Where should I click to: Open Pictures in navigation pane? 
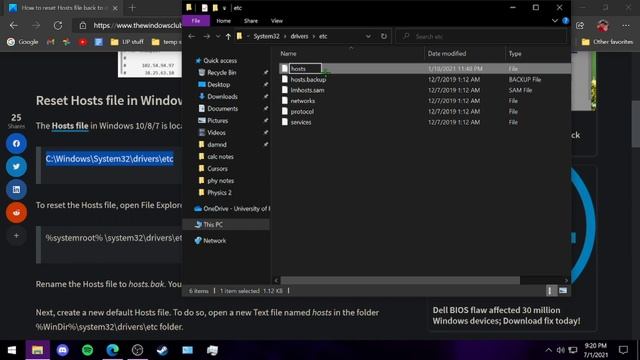[x=218, y=120]
